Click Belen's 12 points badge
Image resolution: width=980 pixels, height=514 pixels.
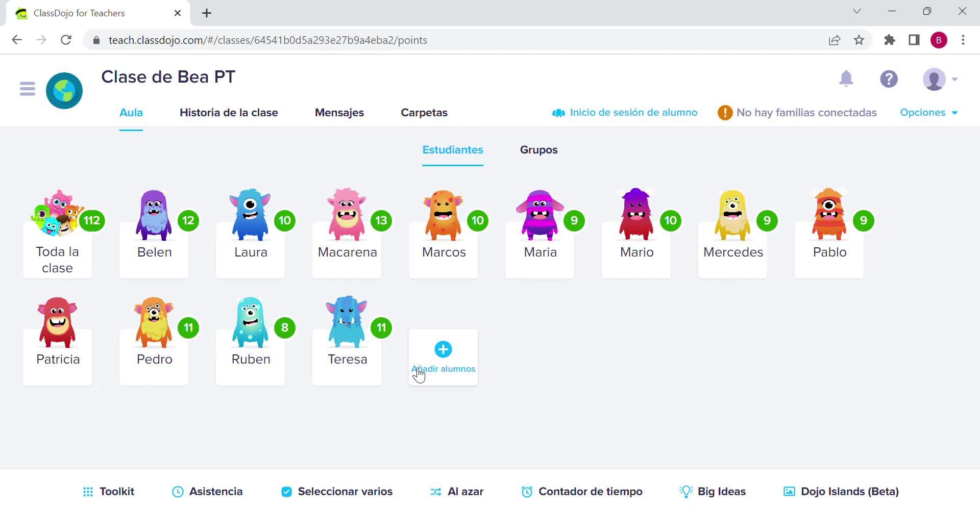point(188,221)
